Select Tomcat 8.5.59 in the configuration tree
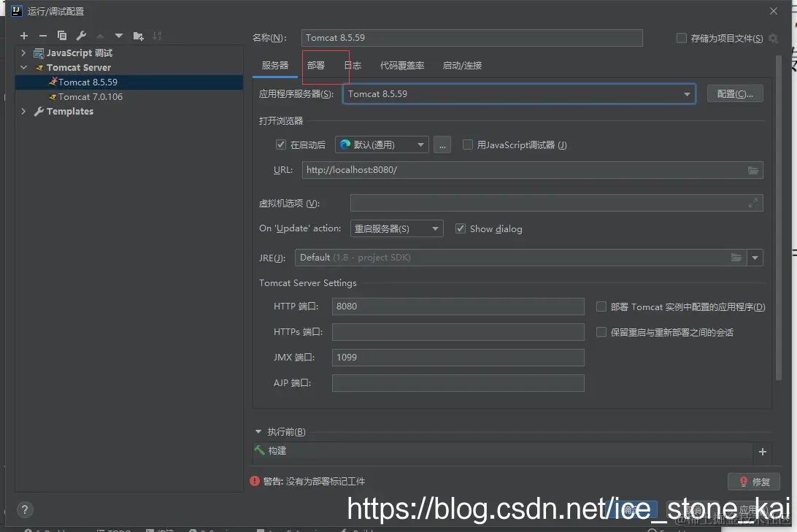 click(x=129, y=82)
